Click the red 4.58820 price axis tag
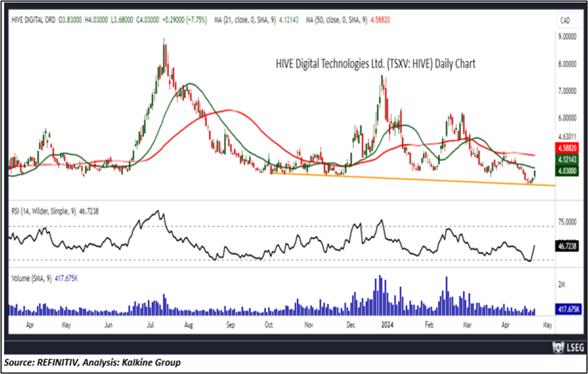The width and height of the screenshot is (588, 374). pyautogui.click(x=567, y=147)
